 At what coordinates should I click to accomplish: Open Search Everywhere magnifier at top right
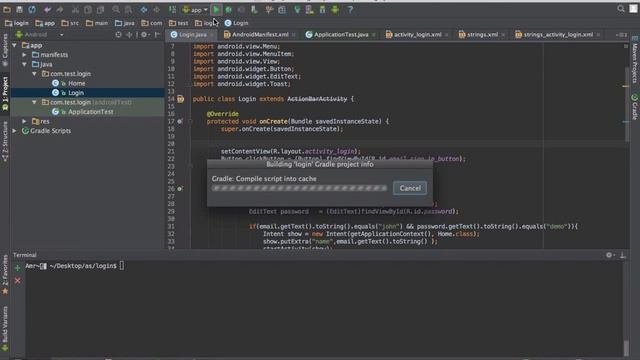621,9
